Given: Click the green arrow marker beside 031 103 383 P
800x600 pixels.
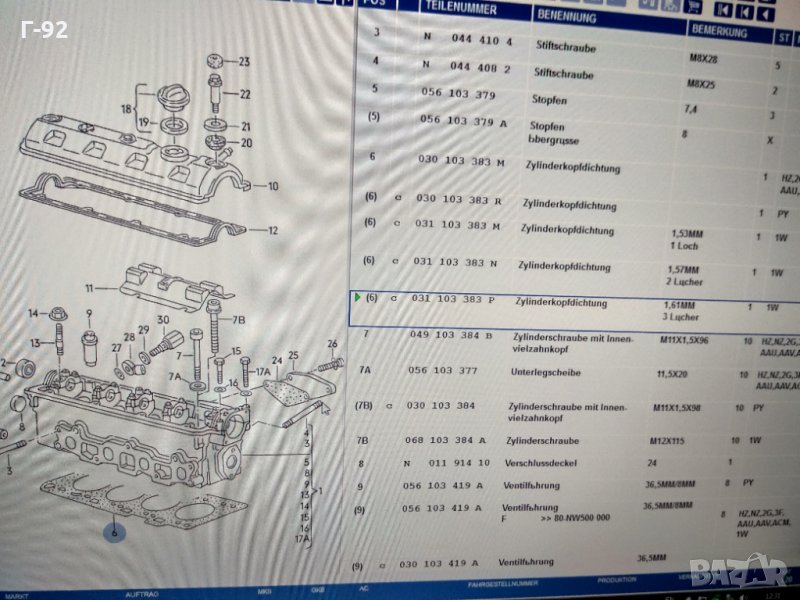Looking at the screenshot, I should click(x=357, y=297).
